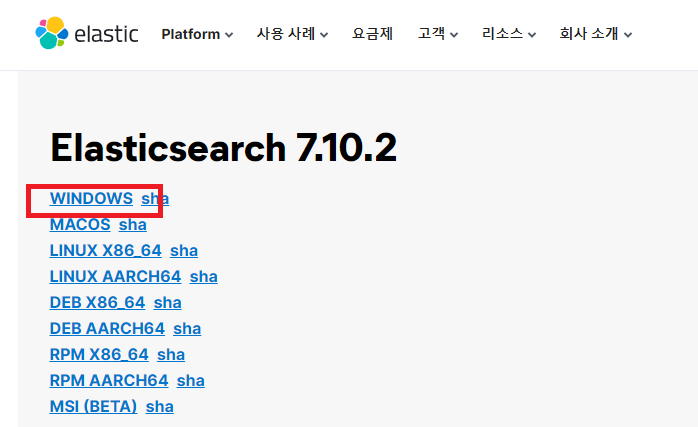The width and height of the screenshot is (698, 427).
Task: Open the sha link for DEB X86_64
Action: [x=167, y=303]
